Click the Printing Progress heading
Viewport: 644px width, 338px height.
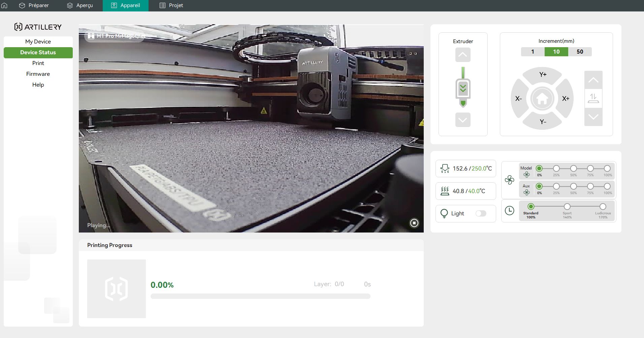tap(110, 245)
